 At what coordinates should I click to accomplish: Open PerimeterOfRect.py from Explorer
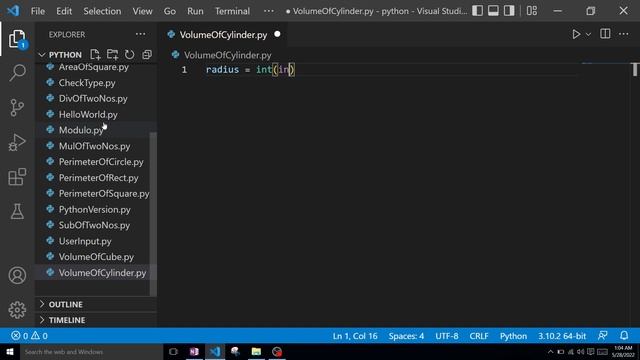[98, 178]
